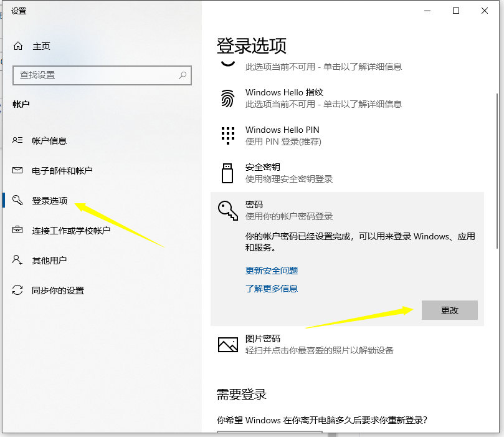Image resolution: width=504 pixels, height=437 pixels.
Task: Click the 主页 home icon
Action: pos(17,46)
